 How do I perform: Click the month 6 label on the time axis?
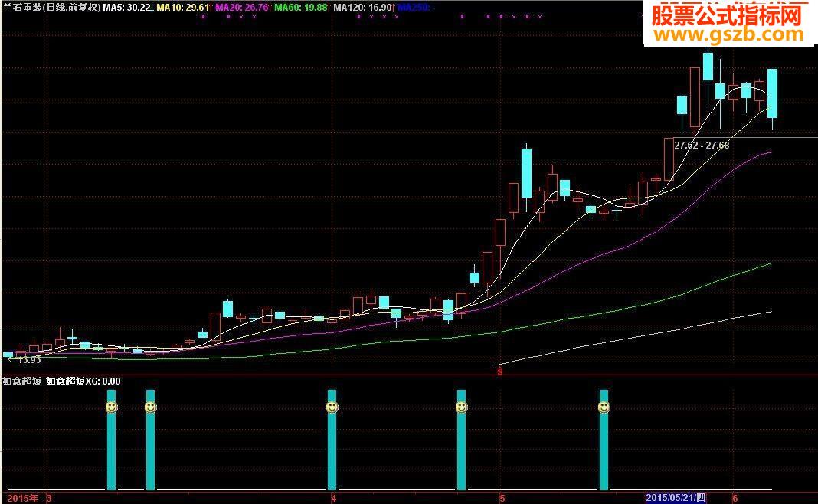point(735,499)
